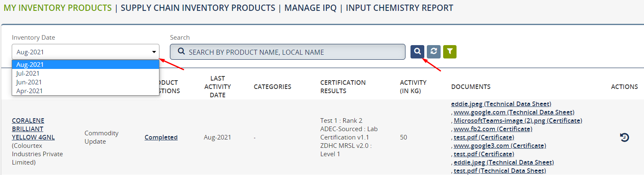Open MicrosoftTeams-image (2).png certificate link
Screen dimensions: 644x175
click(x=518, y=120)
